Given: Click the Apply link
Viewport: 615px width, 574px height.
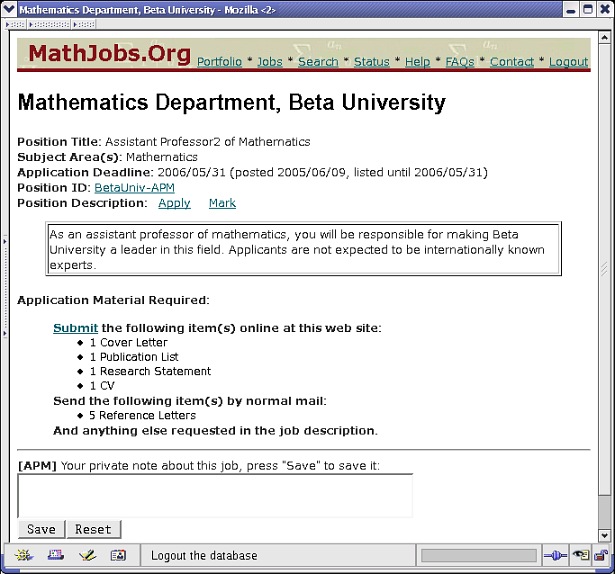Looking at the screenshot, I should [x=175, y=203].
